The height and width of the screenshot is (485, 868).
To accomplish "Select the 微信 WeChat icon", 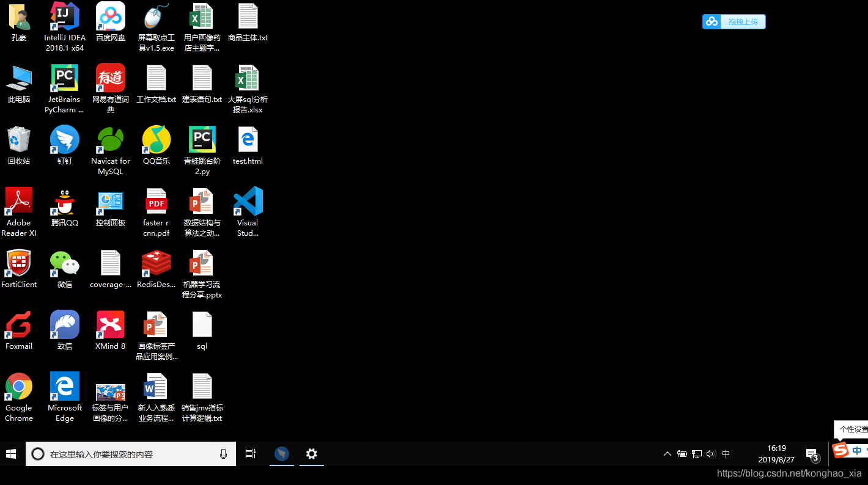I will (x=65, y=269).
